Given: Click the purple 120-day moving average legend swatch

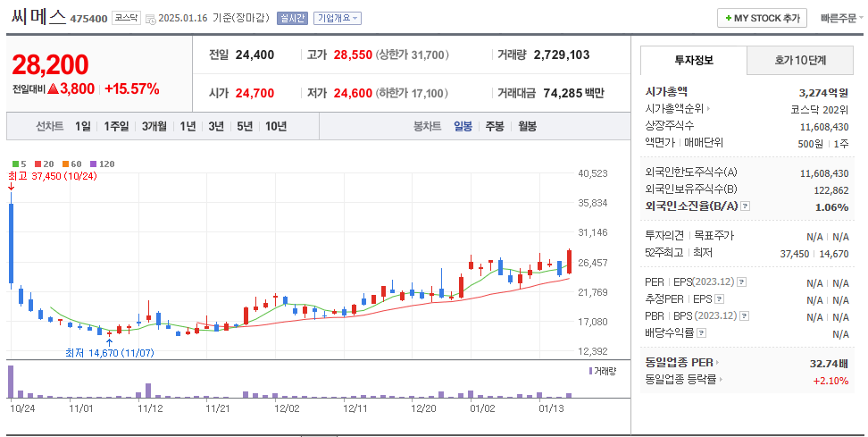Looking at the screenshot, I should coord(91,164).
